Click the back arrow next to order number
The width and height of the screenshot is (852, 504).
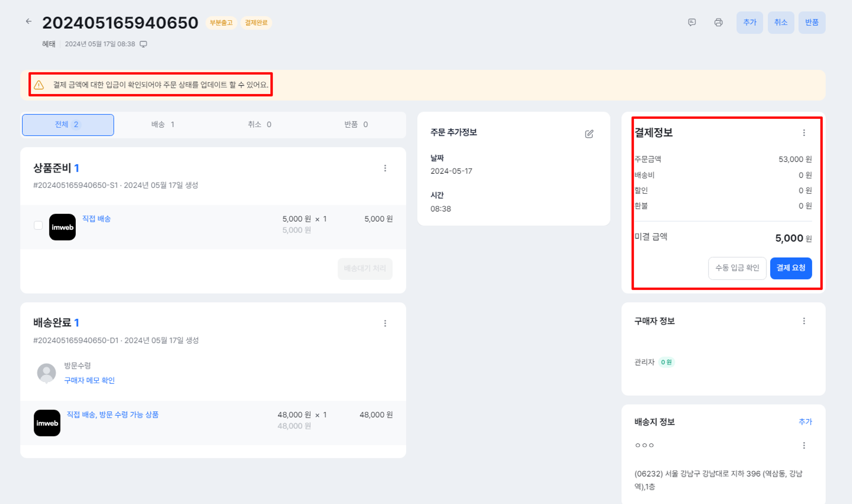pyautogui.click(x=29, y=21)
